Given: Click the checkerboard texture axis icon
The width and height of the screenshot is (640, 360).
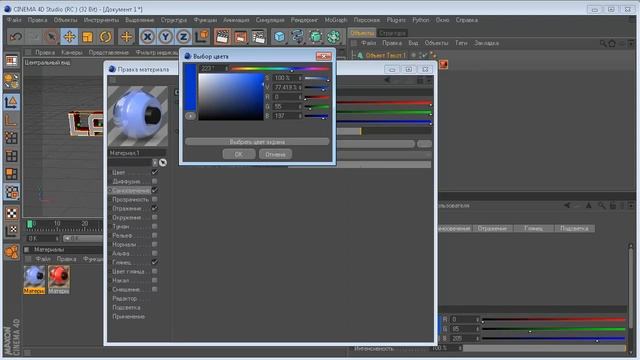Looking at the screenshot, I should pyautogui.click(x=11, y=213).
